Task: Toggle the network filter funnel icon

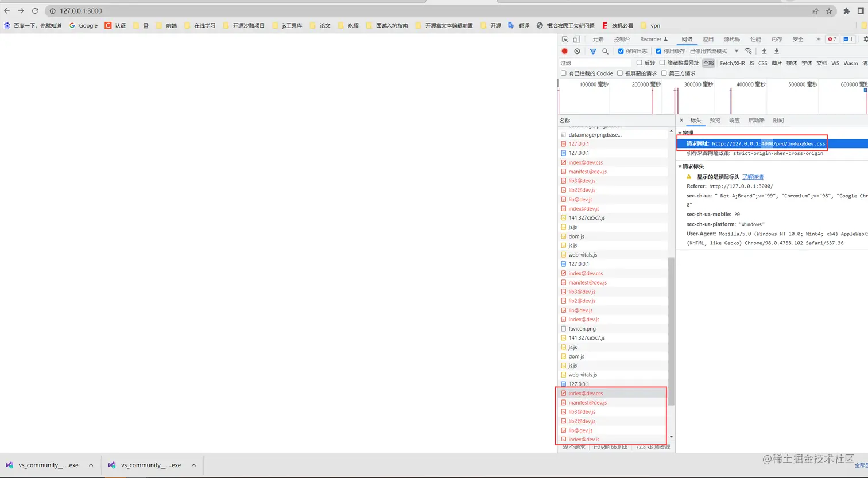Action: [593, 51]
